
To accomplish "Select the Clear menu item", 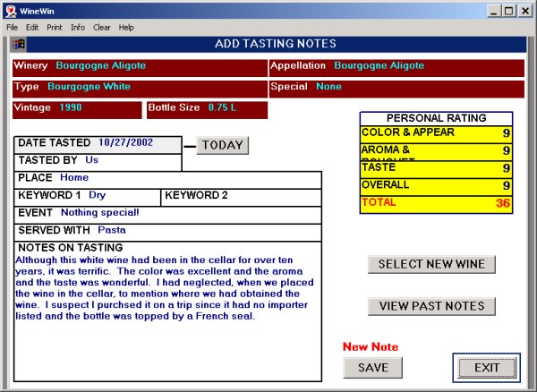I will pyautogui.click(x=101, y=28).
